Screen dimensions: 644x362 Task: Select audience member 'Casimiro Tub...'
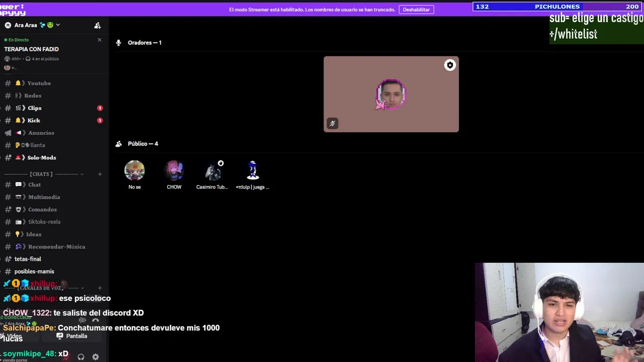click(x=212, y=175)
